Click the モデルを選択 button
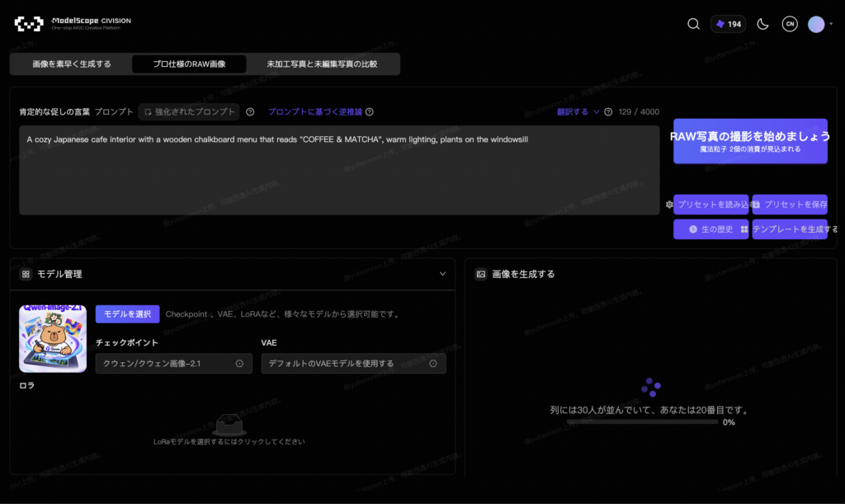845x504 pixels. 128,314
